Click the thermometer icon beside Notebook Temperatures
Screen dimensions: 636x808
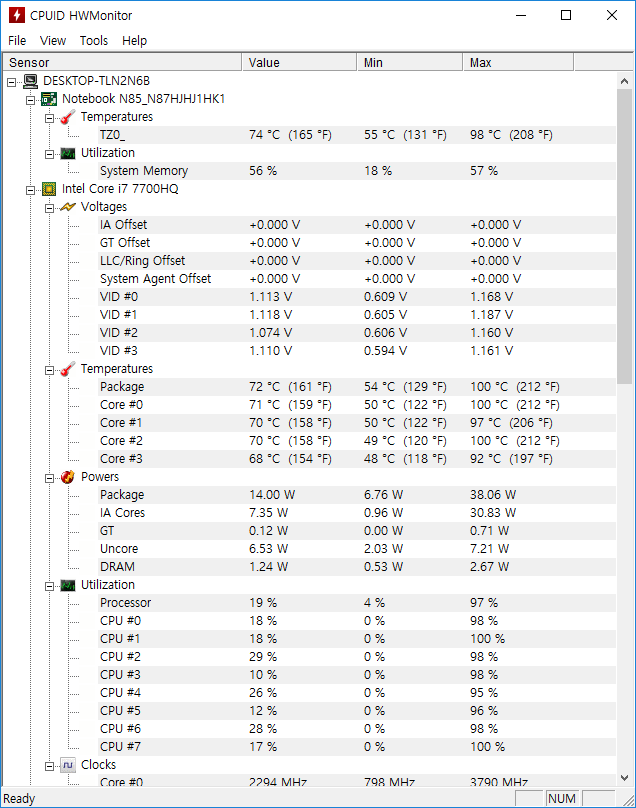(x=68, y=117)
